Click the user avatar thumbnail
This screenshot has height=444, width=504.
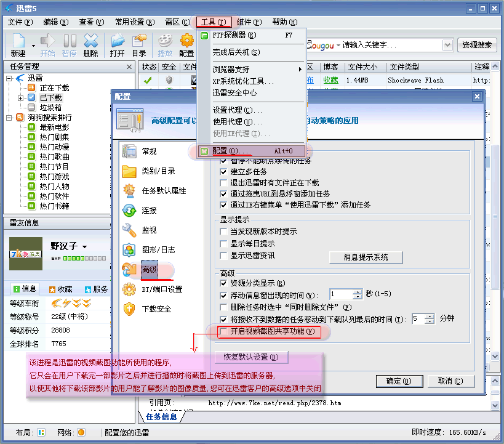(x=26, y=254)
